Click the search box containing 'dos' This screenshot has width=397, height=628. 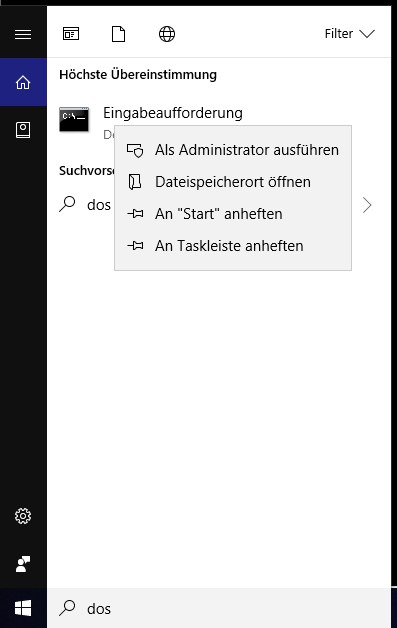pos(219,608)
